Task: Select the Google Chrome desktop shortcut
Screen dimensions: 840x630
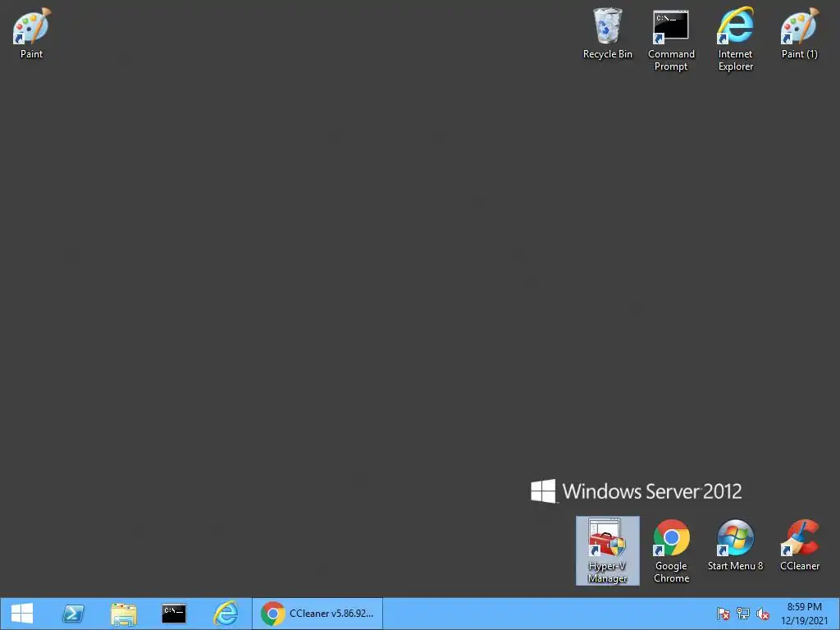Action: tap(671, 550)
